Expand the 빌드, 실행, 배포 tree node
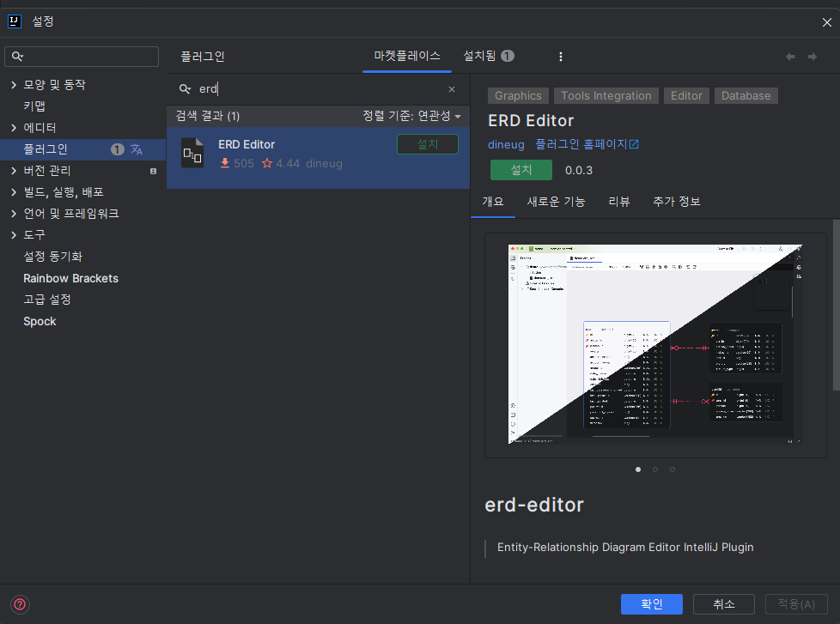This screenshot has height=624, width=840. pyautogui.click(x=14, y=192)
